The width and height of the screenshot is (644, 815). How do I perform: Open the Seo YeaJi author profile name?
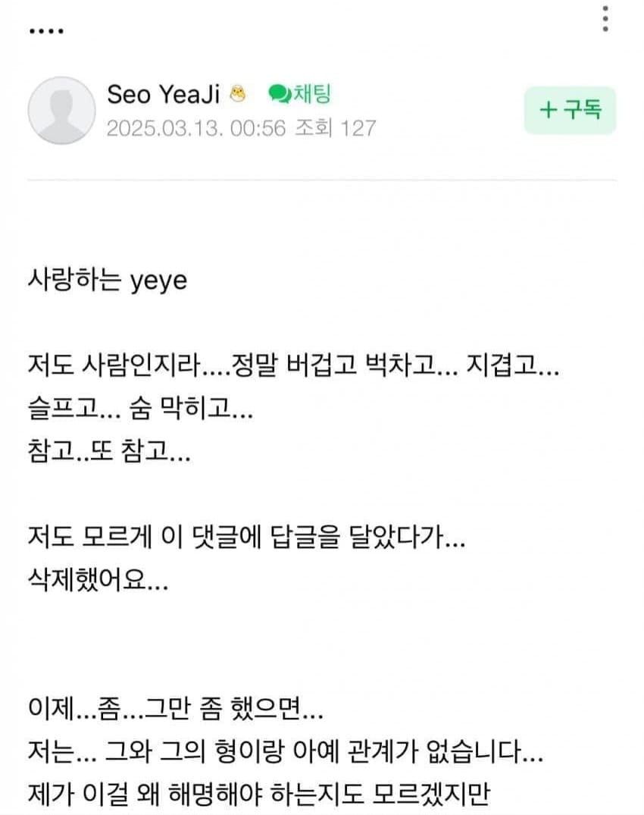point(163,95)
